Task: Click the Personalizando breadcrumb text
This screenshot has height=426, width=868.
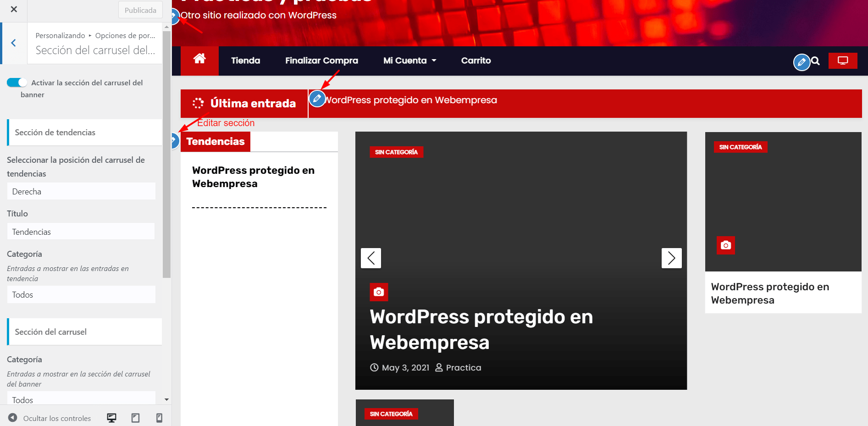Action: click(x=60, y=35)
